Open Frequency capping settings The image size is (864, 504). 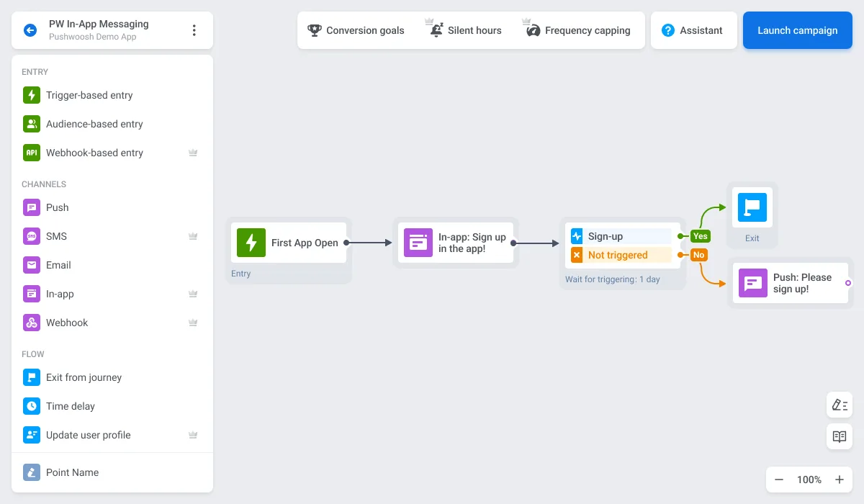pyautogui.click(x=577, y=30)
